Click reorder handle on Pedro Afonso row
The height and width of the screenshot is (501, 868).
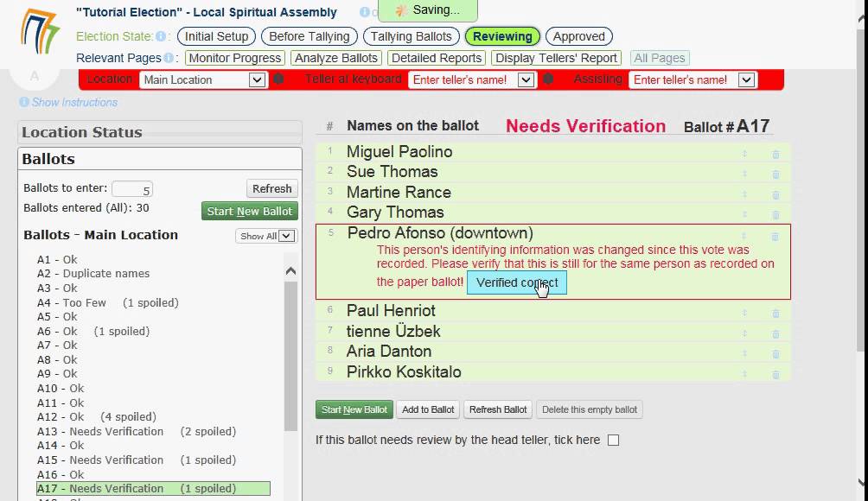pos(744,236)
